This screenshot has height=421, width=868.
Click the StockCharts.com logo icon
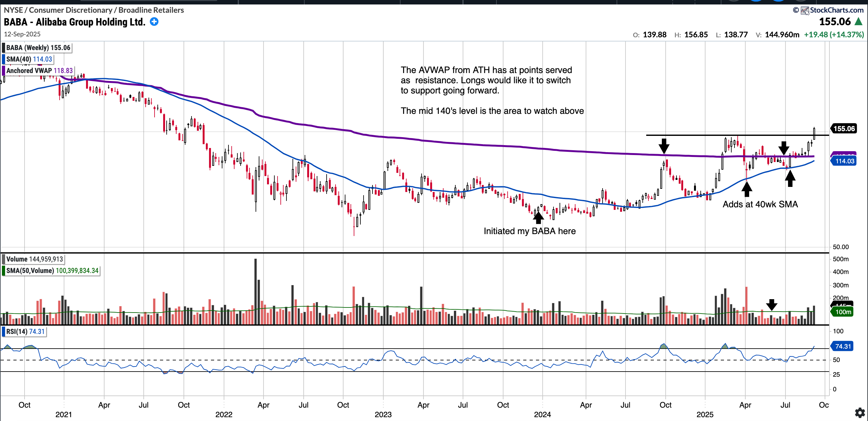[805, 11]
